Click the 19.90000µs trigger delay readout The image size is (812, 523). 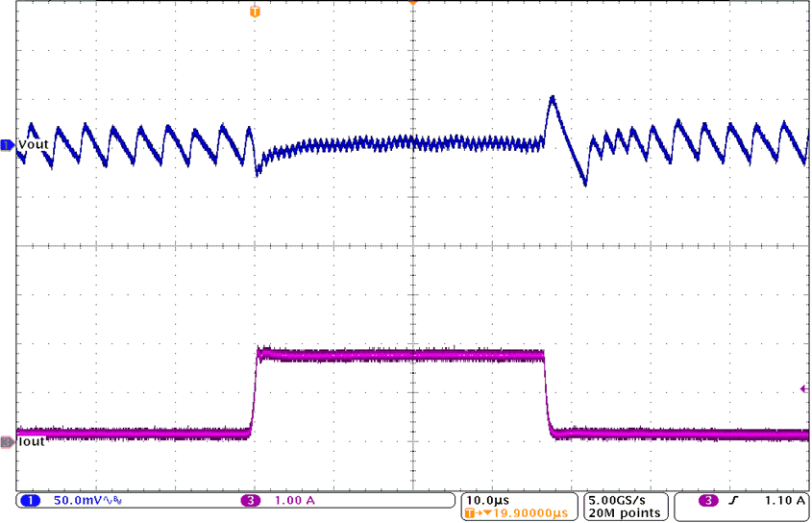coord(527,514)
